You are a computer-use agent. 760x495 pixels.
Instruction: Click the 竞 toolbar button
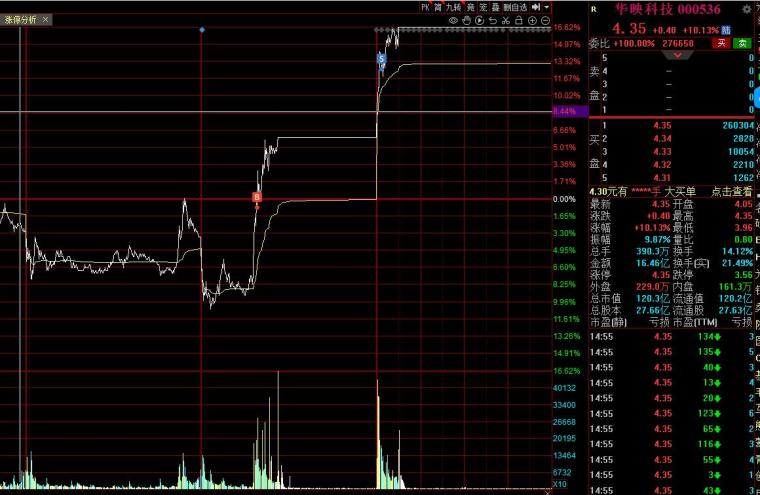(x=470, y=7)
